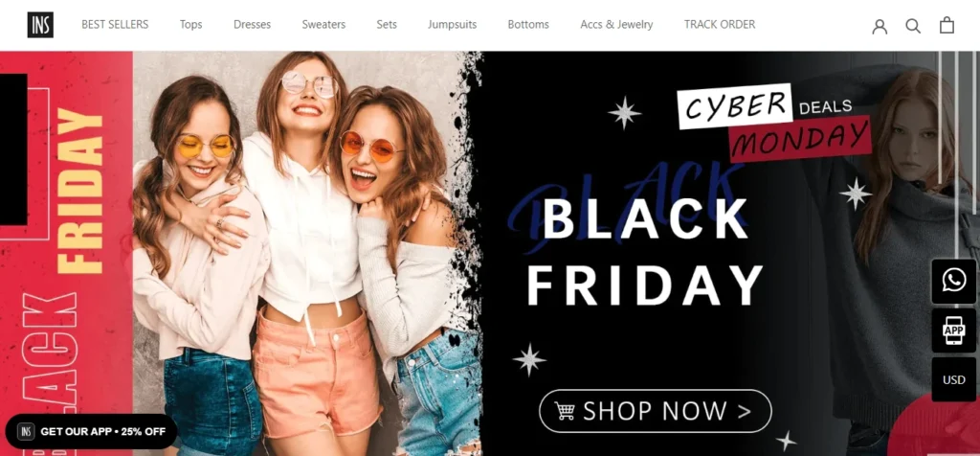Browse the Jumpsuits category
Viewport: 980px width, 456px height.
tap(452, 24)
